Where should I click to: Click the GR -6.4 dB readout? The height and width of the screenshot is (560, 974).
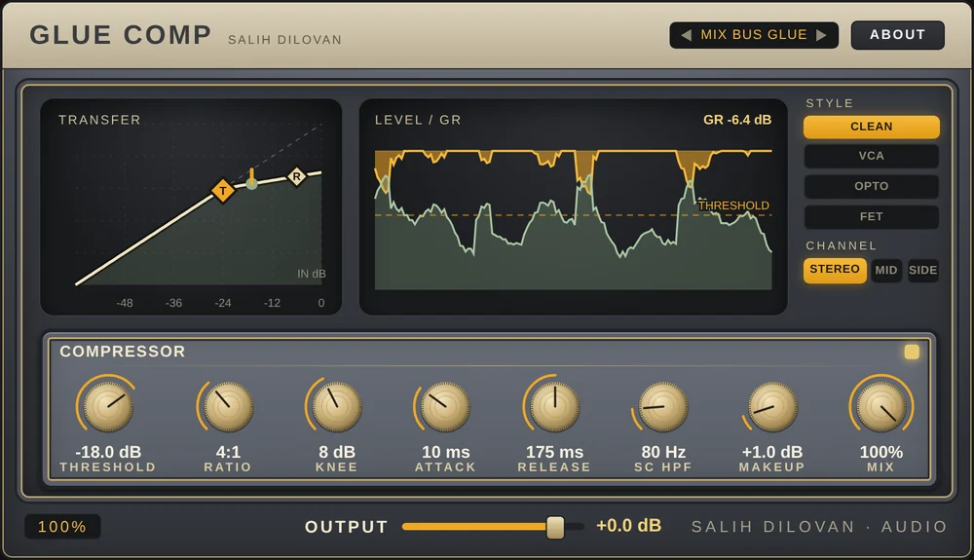(x=737, y=120)
